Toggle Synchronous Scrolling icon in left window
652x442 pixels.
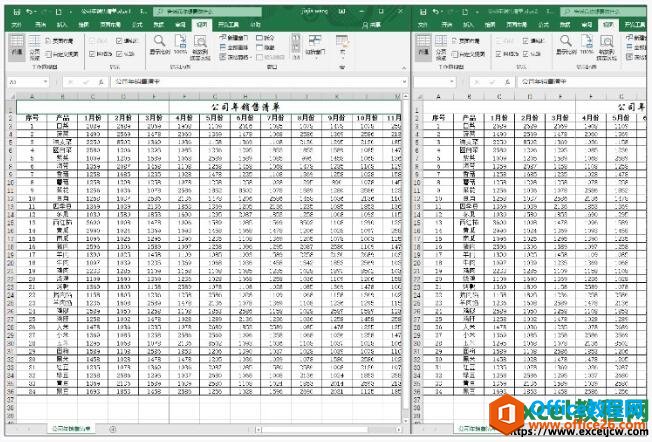pos(296,48)
